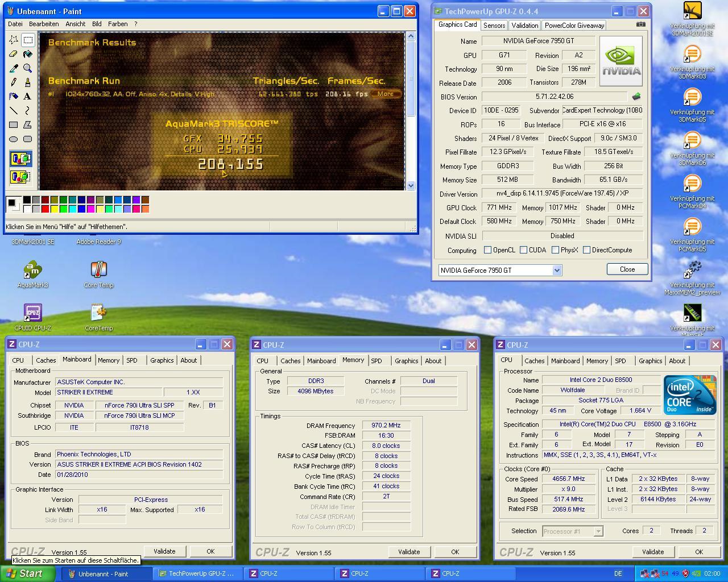Choose the Eraser tool in Paint
728x582 pixels.
(13, 54)
